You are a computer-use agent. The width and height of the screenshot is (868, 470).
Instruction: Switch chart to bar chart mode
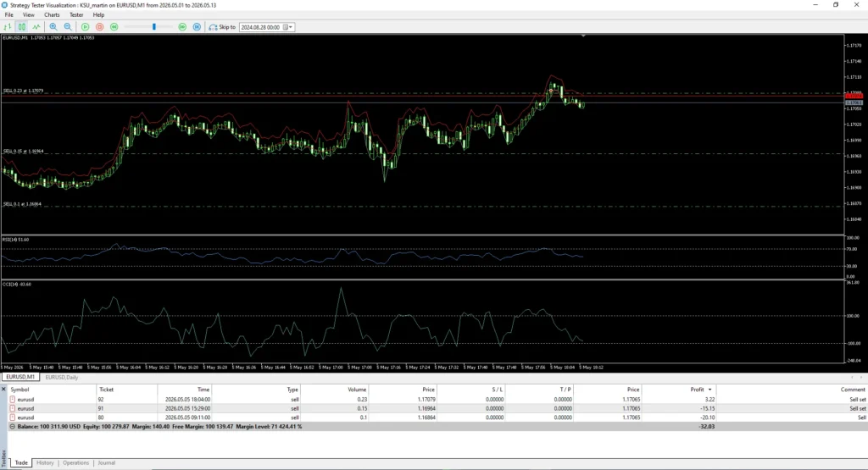coord(7,26)
